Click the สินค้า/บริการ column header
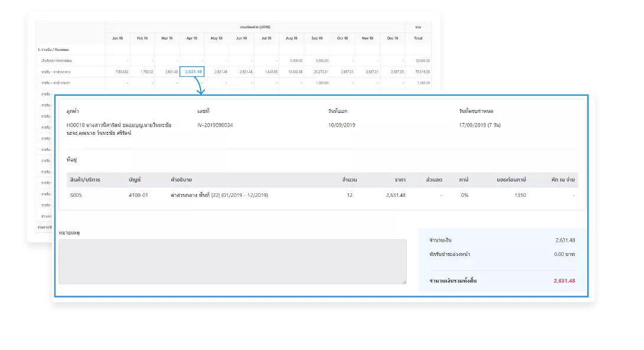Image resolution: width=644 pixels, height=350 pixels. tap(85, 180)
